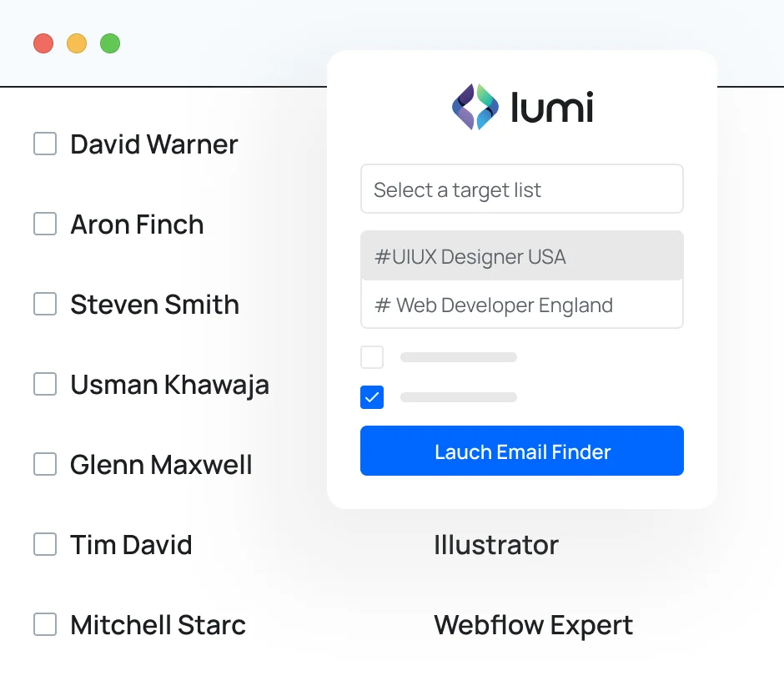Screen dimensions: 784x681
Task: Enable the unchecked option in lumi popup
Action: (x=372, y=357)
